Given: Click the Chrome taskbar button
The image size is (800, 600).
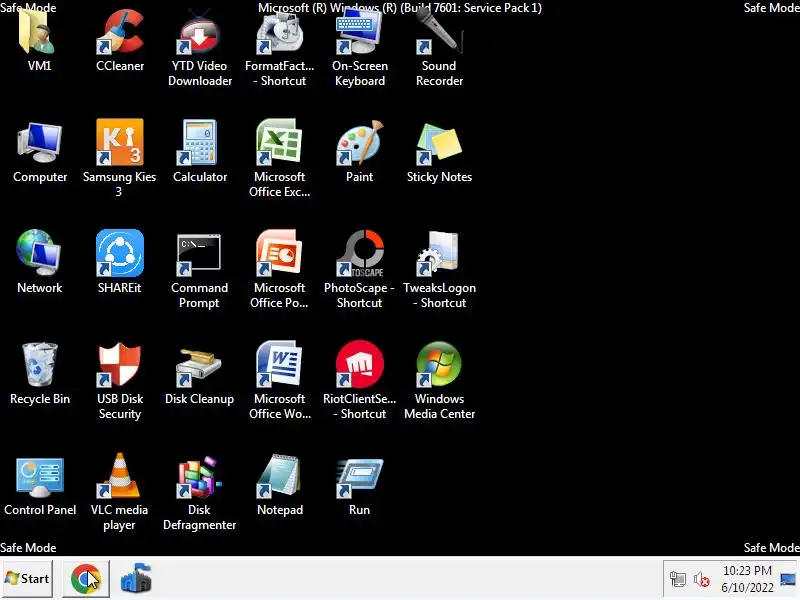Looking at the screenshot, I should (x=86, y=579).
